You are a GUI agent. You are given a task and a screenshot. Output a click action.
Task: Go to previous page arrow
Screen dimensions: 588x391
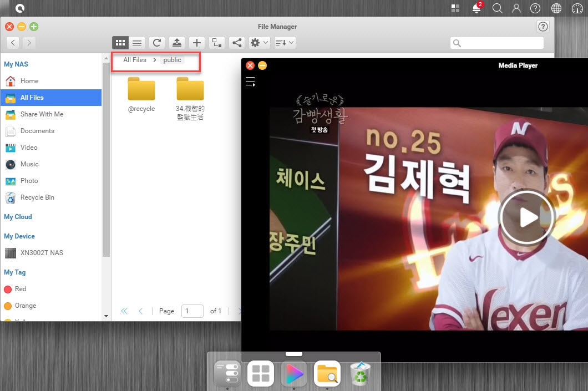click(141, 311)
